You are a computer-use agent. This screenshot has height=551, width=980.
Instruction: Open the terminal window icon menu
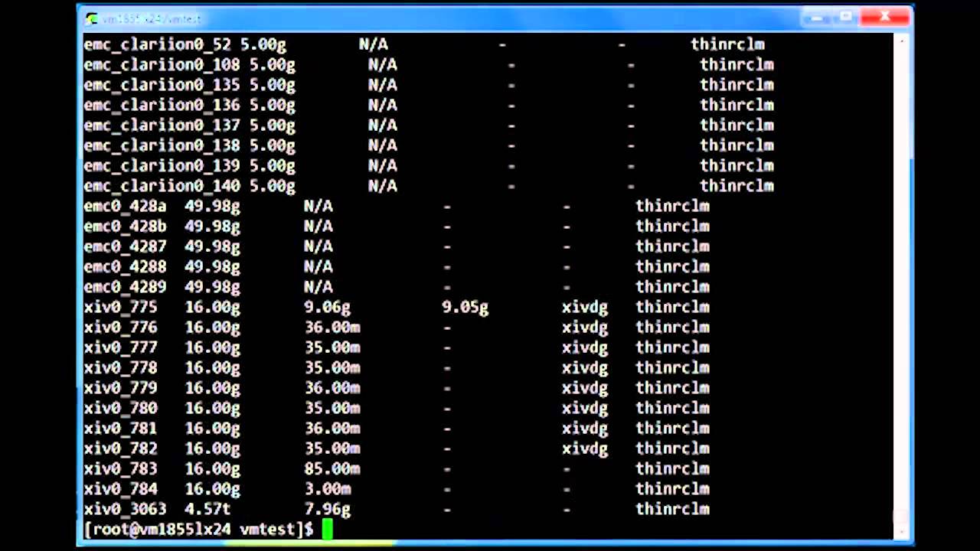(92, 18)
